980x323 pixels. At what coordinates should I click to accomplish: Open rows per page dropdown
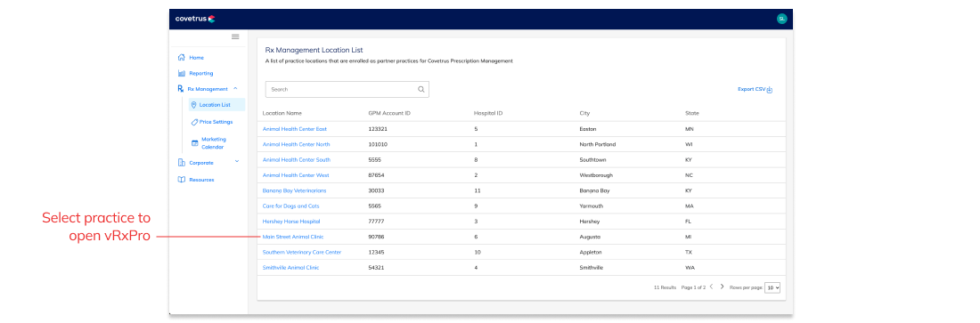772,287
